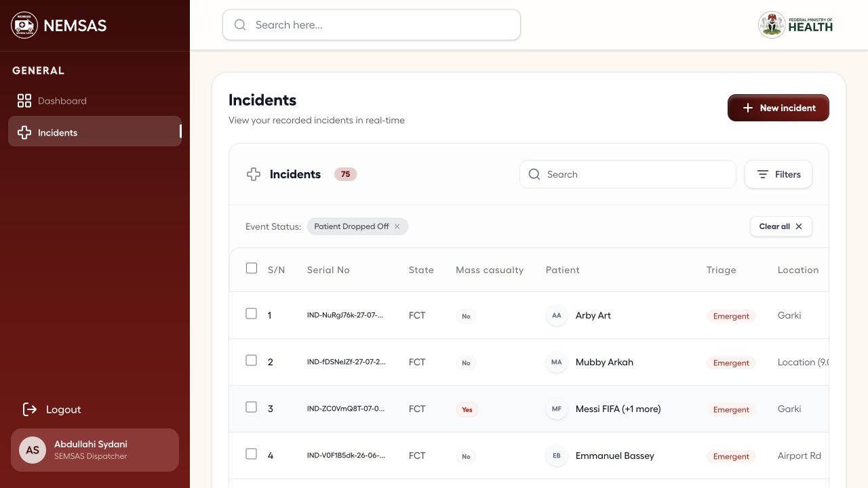The image size is (868, 488).
Task: Focus the top Search here field
Action: pyautogui.click(x=372, y=25)
